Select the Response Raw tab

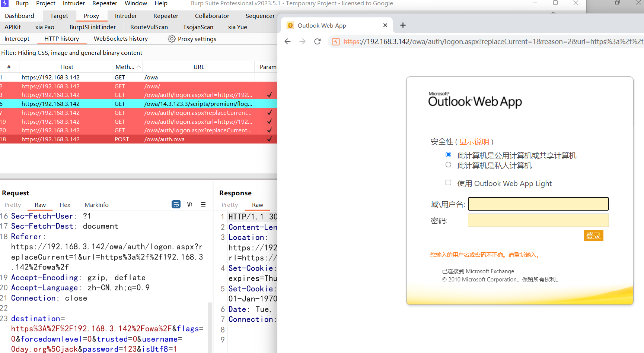[257, 205]
